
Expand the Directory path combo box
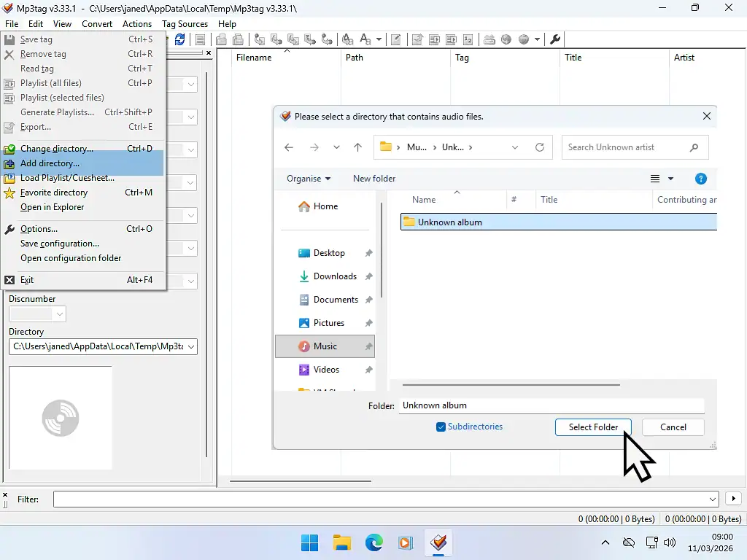coord(190,347)
